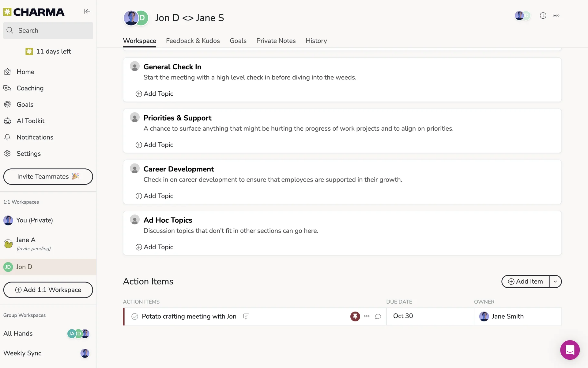Add a topic under Career Development
This screenshot has height=368, width=588.
155,196
